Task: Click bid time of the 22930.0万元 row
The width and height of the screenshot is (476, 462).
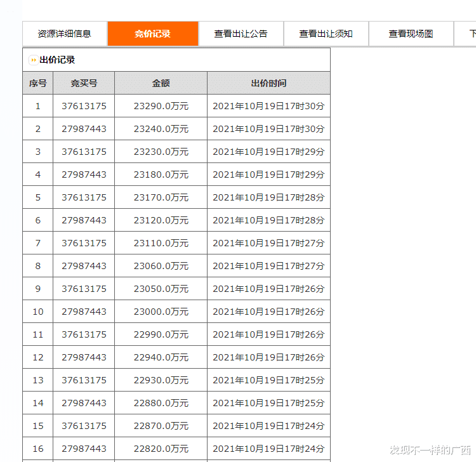Action: pos(268,380)
